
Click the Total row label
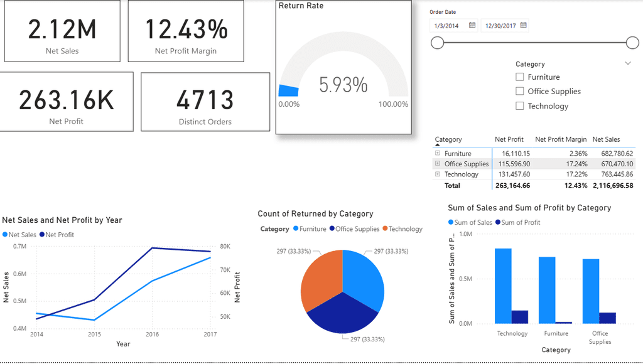pos(452,186)
